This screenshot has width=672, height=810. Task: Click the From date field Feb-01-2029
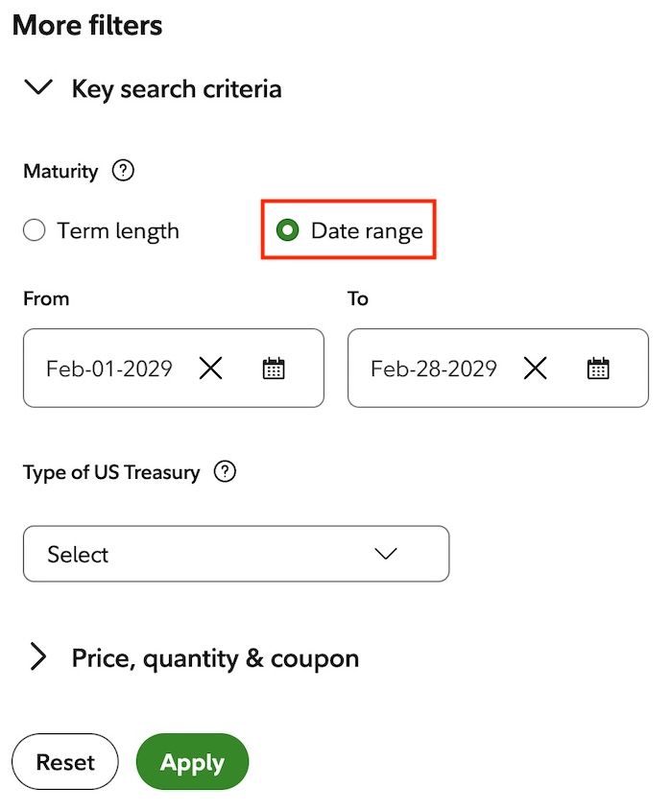click(109, 369)
